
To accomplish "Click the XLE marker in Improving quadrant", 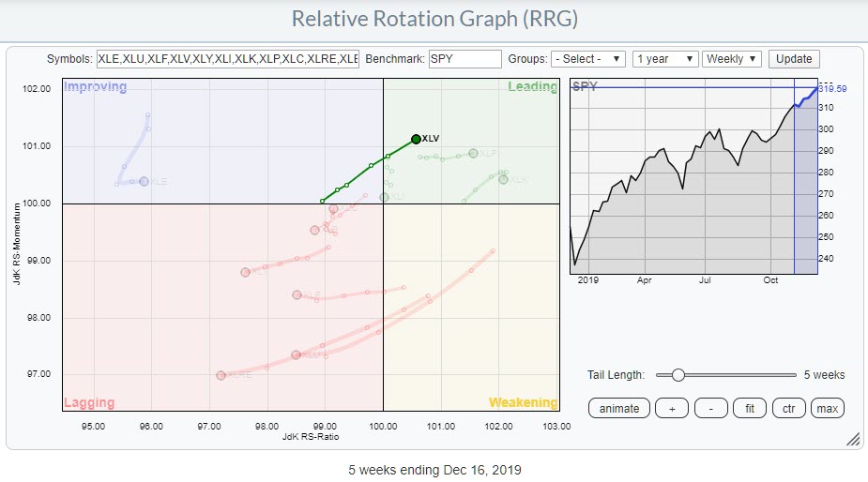I will click(x=144, y=181).
